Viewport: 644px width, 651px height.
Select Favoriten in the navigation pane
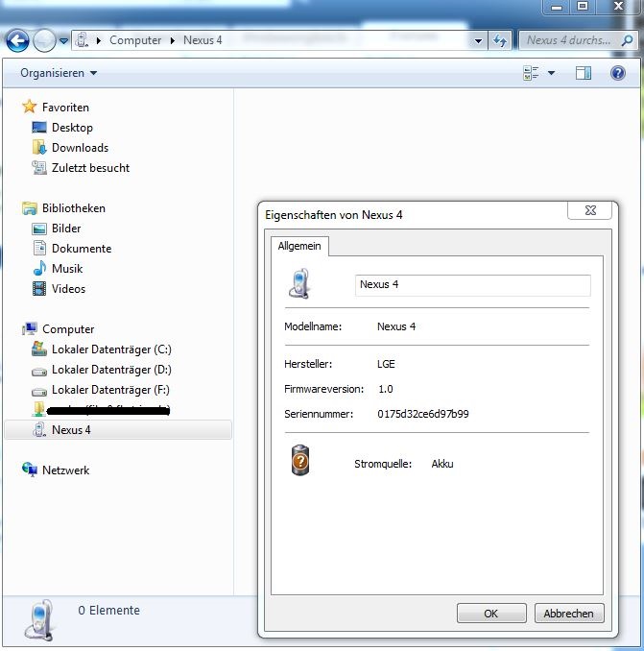coord(65,108)
